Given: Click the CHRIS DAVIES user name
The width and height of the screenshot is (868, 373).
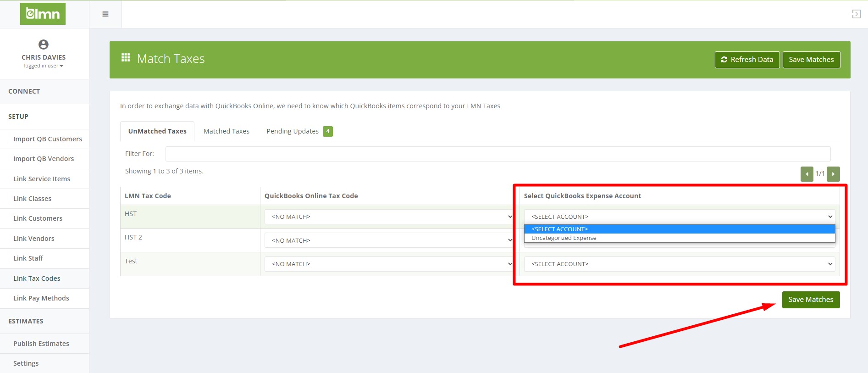Looking at the screenshot, I should 44,57.
